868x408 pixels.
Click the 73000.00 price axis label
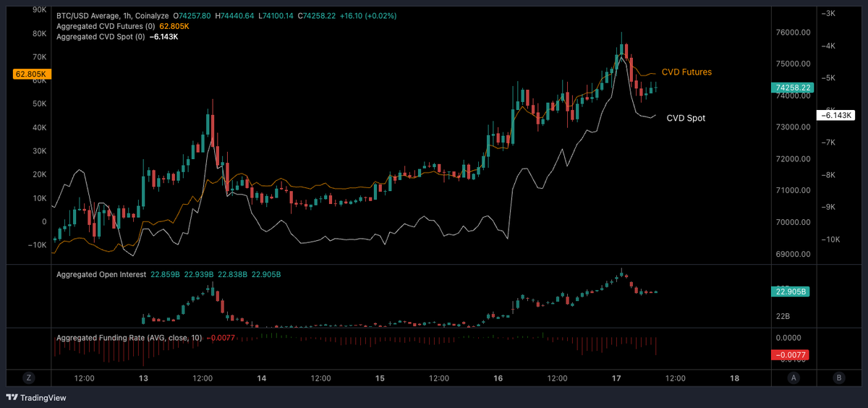[x=793, y=127]
